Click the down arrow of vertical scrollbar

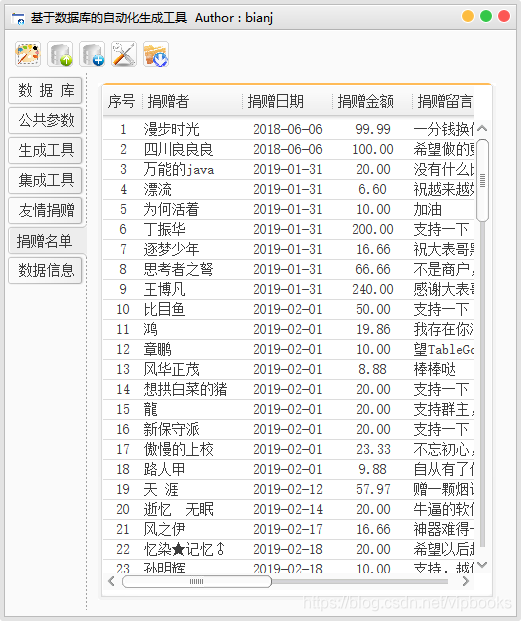click(x=482, y=564)
